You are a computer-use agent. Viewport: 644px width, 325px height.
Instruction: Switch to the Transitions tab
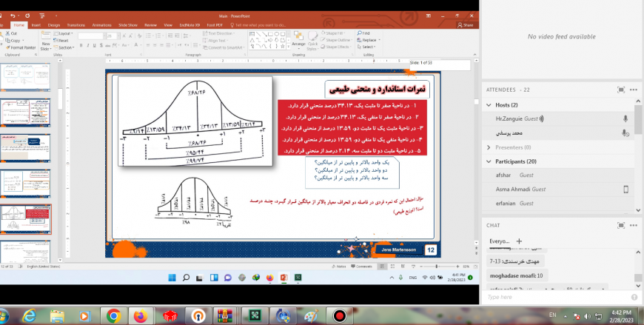(76, 25)
